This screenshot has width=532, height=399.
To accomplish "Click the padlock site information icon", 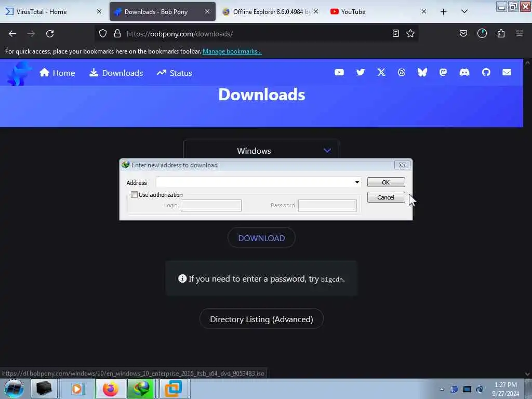I will 117,34.
